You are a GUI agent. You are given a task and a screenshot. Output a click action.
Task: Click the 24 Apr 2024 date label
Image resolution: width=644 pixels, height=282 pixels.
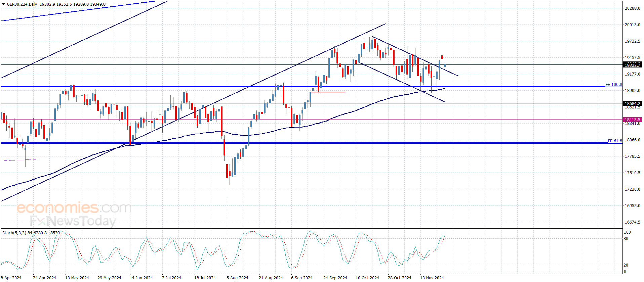(44, 278)
